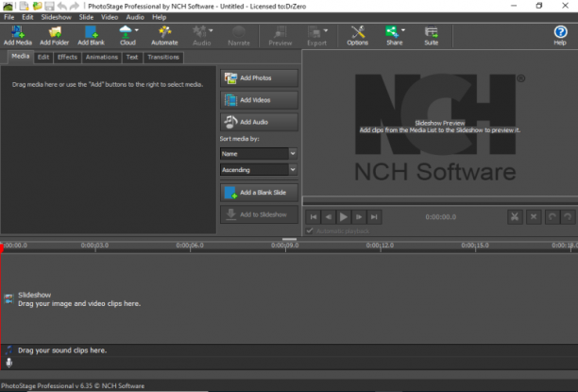The image size is (578, 392).
Task: Switch to the Effects tab
Action: [x=67, y=58]
